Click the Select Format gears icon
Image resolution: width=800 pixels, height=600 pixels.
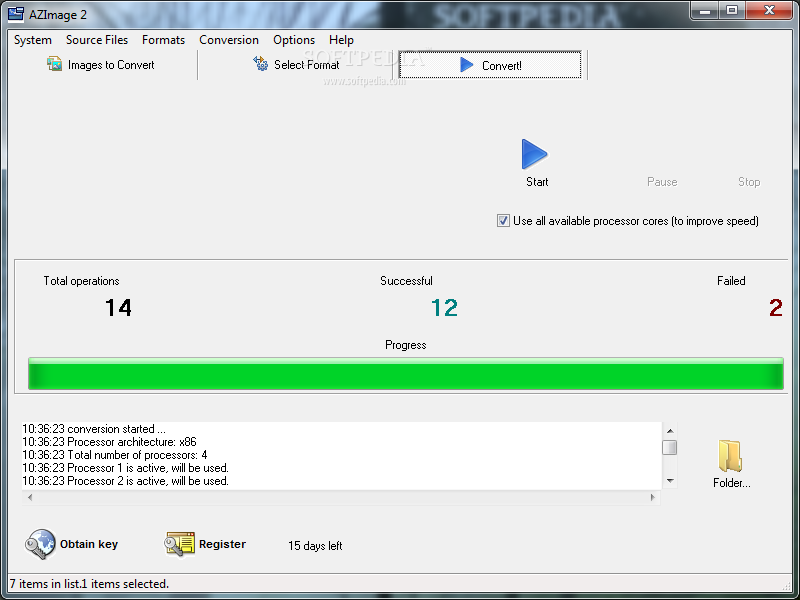coord(260,64)
